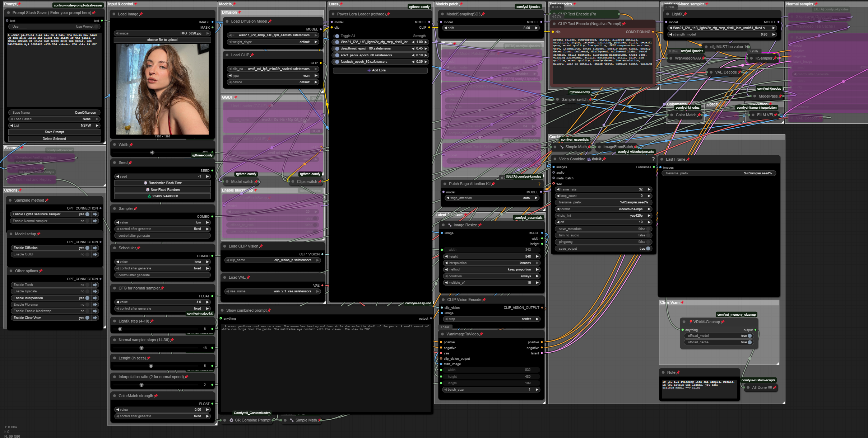
Task: Click the filename_prefix field in Last Frame node
Action: point(719,173)
